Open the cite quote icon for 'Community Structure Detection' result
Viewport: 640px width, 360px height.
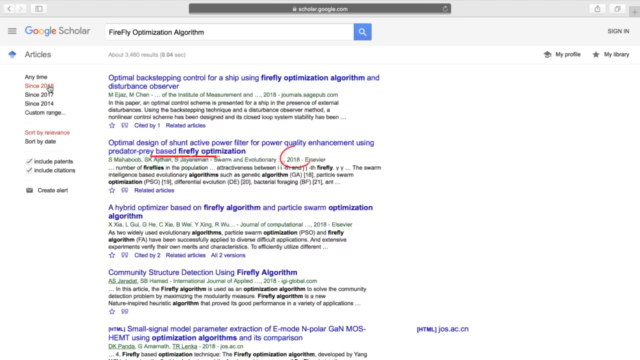(x=124, y=311)
